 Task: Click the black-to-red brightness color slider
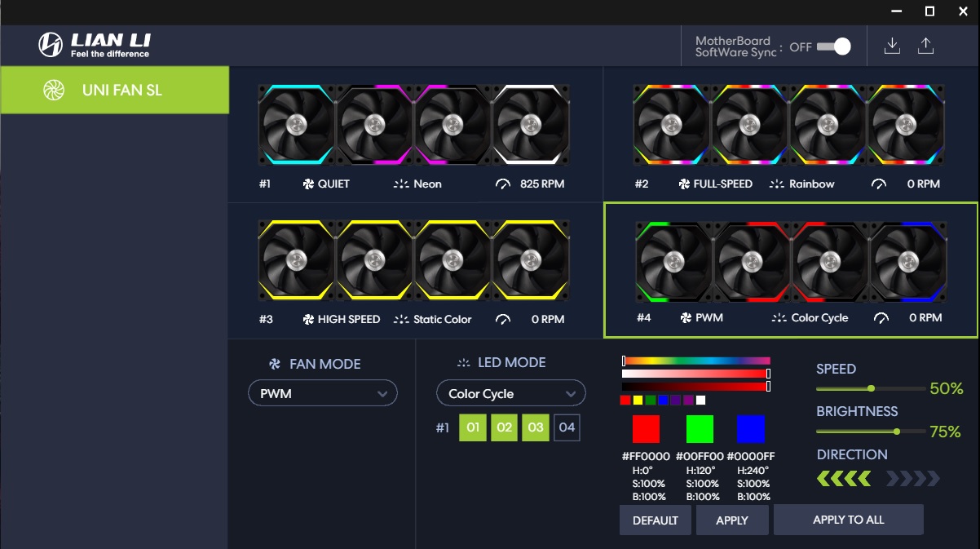point(696,386)
